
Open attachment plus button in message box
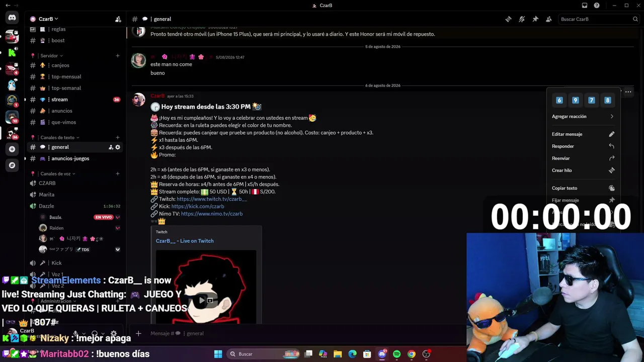click(x=138, y=333)
